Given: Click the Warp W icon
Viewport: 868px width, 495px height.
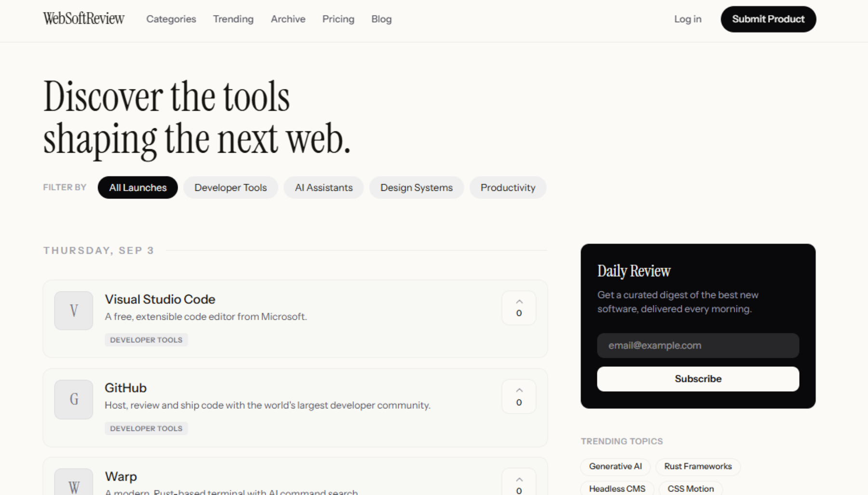Looking at the screenshot, I should pyautogui.click(x=74, y=482).
